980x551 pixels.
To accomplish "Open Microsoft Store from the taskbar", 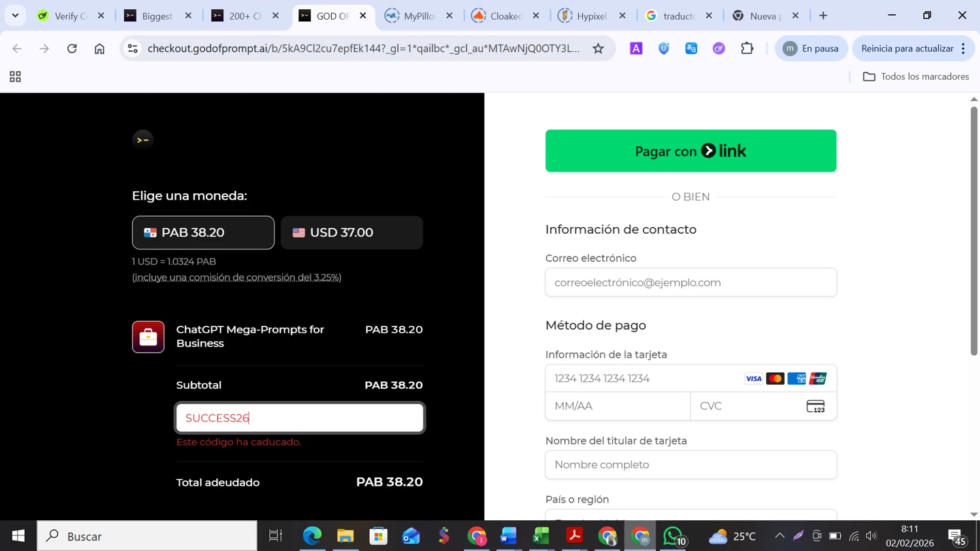I will pos(378,536).
